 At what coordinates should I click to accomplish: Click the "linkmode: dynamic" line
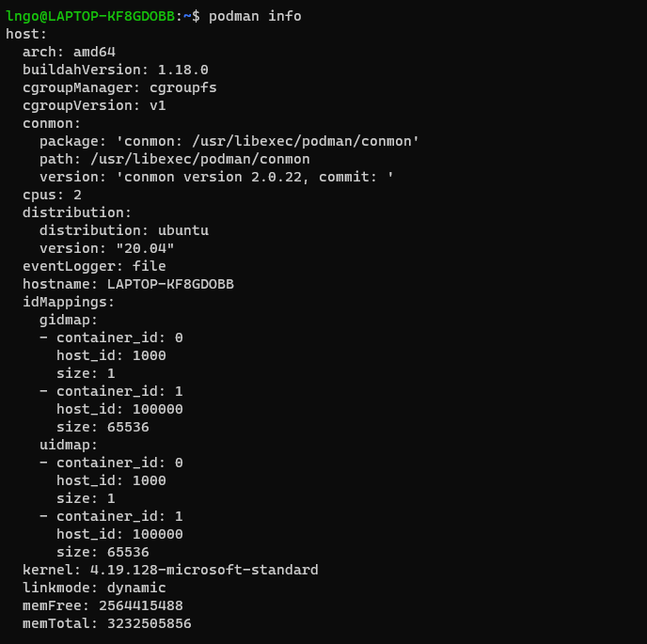(94, 588)
